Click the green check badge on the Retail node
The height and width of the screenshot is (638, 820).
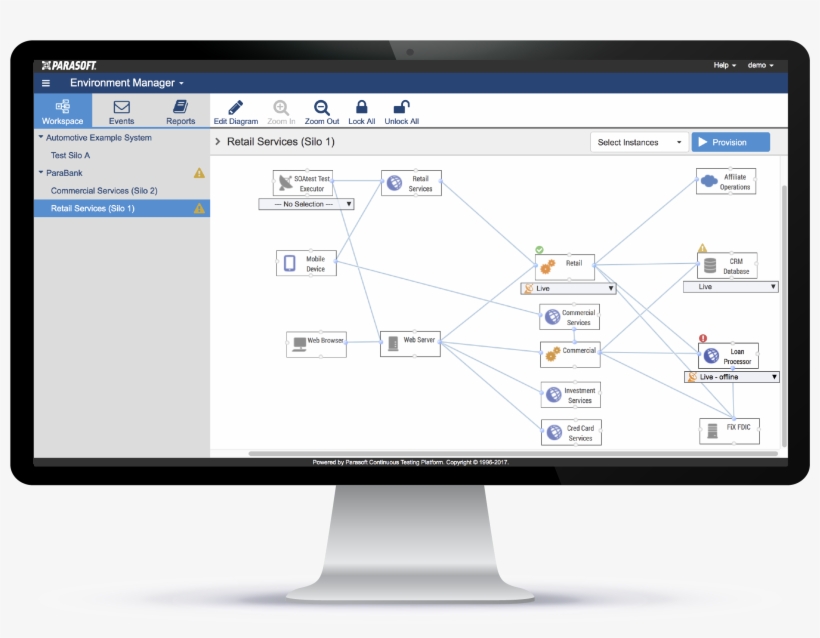(539, 251)
